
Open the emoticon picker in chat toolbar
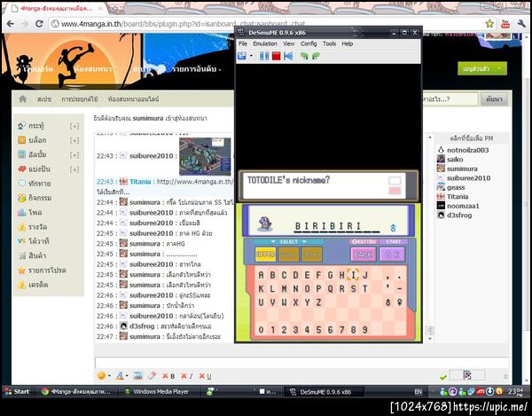pos(101,375)
